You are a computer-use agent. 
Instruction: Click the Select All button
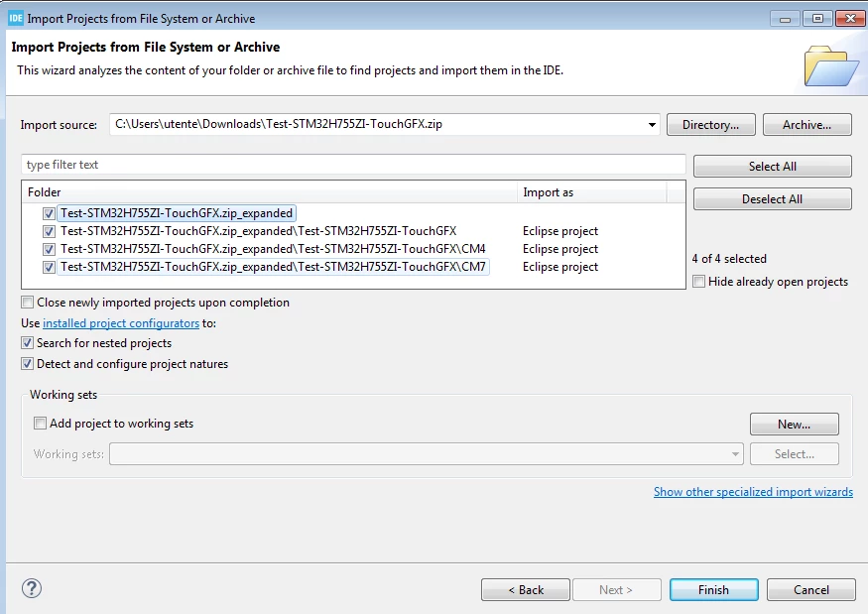[772, 166]
